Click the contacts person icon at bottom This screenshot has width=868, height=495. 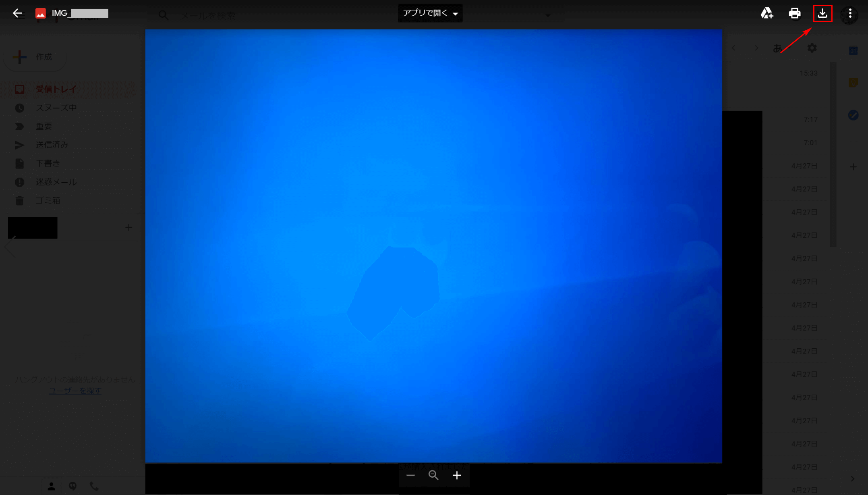pyautogui.click(x=51, y=486)
